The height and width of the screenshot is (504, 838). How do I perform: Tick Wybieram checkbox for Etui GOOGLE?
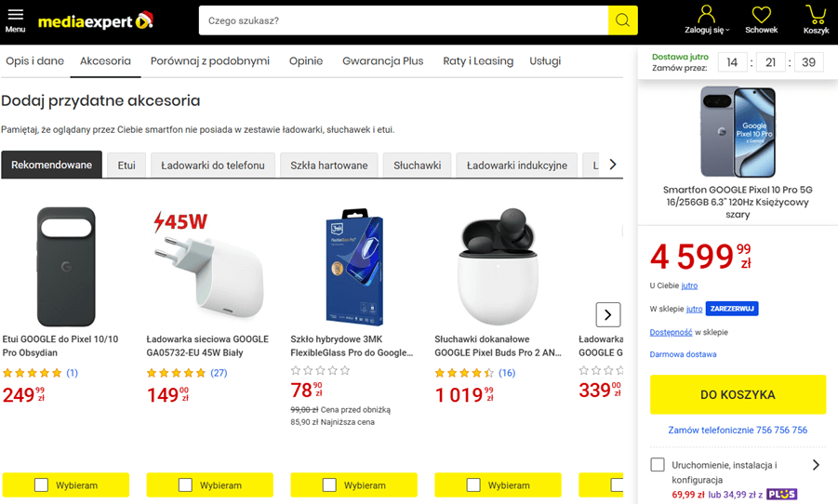(x=41, y=484)
